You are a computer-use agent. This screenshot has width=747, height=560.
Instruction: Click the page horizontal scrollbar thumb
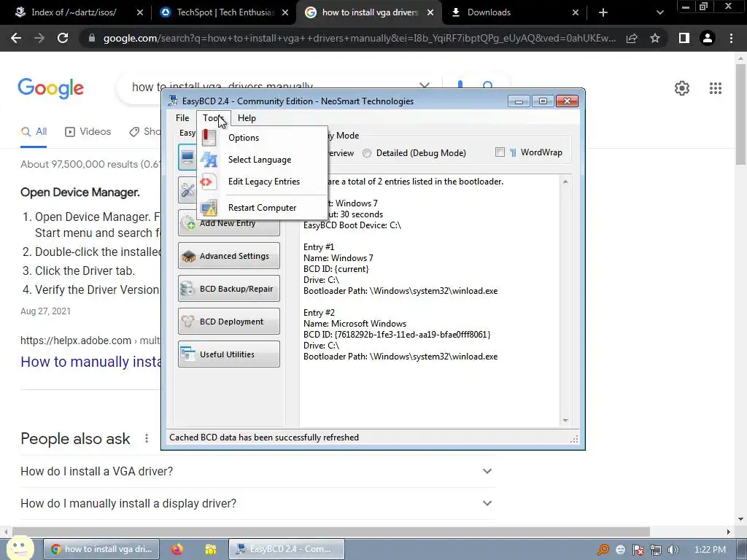pos(331,532)
